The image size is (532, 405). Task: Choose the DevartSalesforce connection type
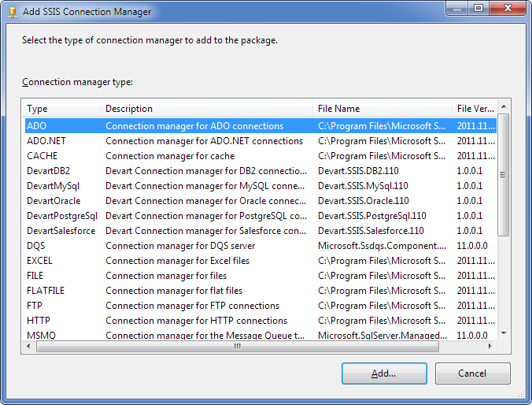pyautogui.click(x=61, y=231)
